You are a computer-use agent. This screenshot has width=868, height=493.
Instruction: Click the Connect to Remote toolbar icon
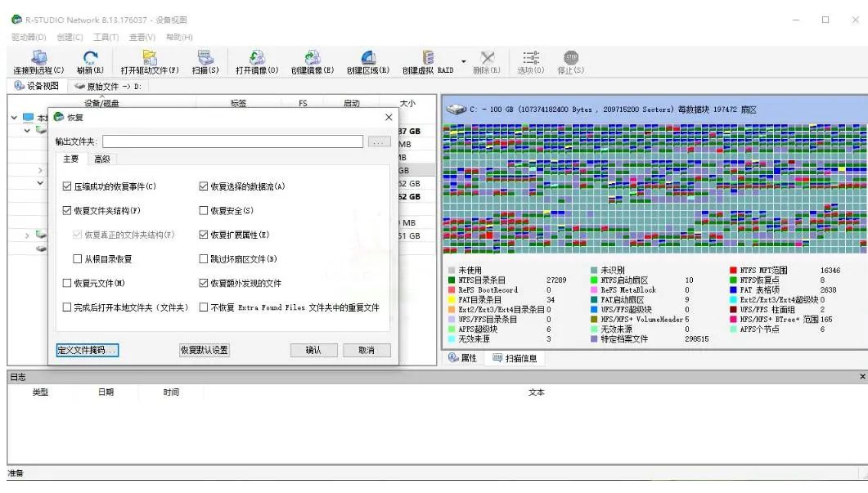39,57
